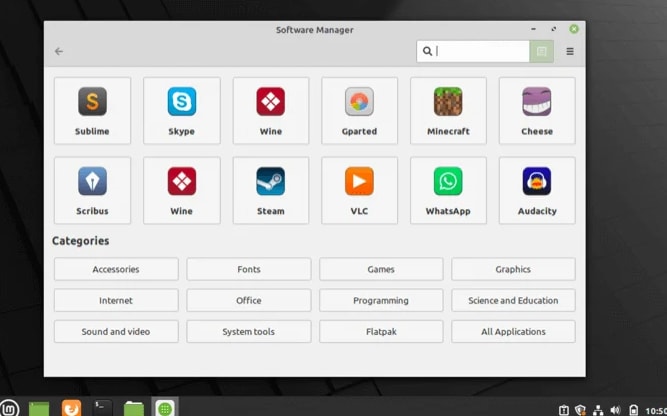This screenshot has height=416, width=667.
Task: Browse the Accessories category
Action: [x=116, y=269]
